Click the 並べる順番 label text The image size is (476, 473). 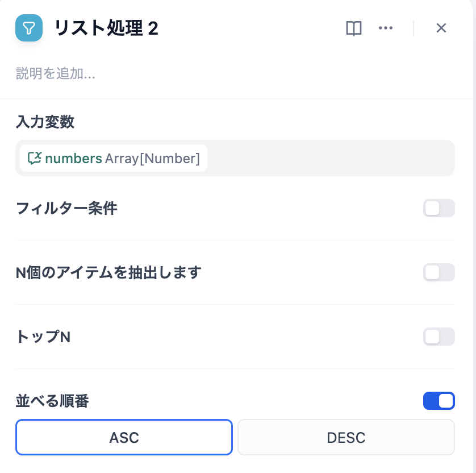click(52, 401)
